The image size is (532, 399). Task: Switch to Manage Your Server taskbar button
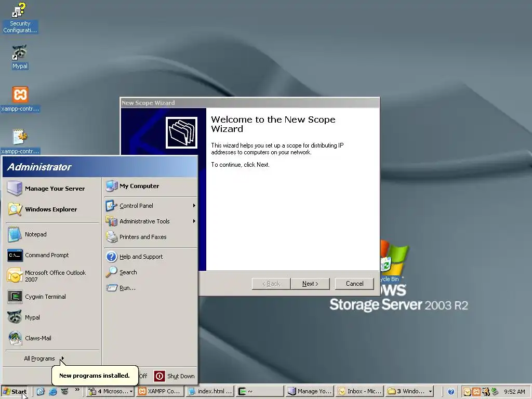(310, 391)
